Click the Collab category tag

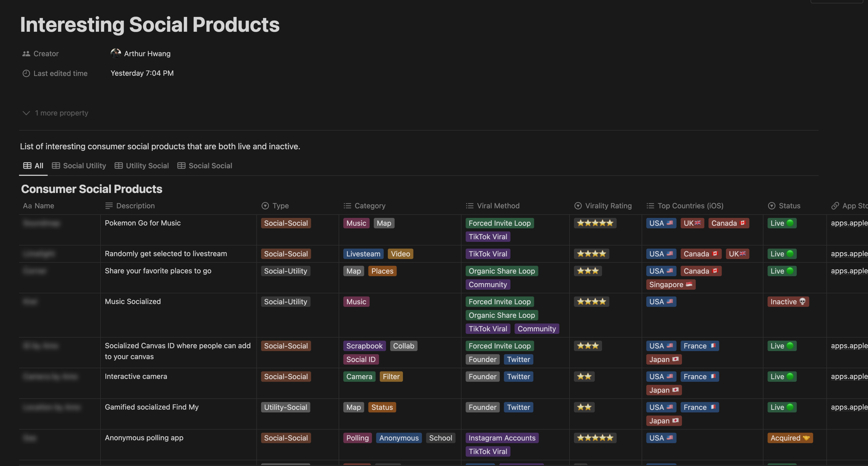pos(403,346)
